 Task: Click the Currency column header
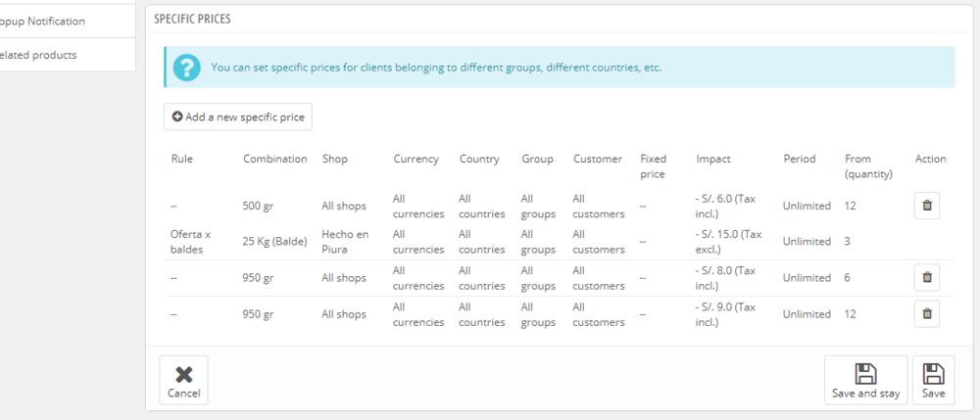tap(416, 160)
